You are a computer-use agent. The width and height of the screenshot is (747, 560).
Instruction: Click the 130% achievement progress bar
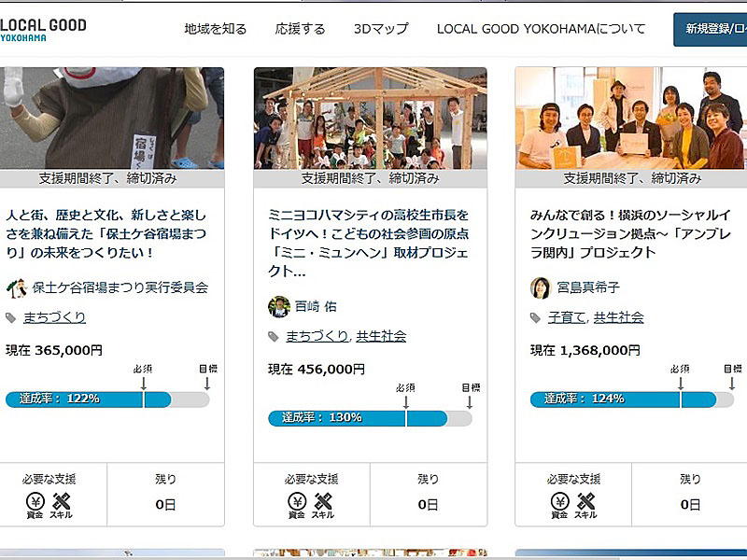pyautogui.click(x=370, y=418)
